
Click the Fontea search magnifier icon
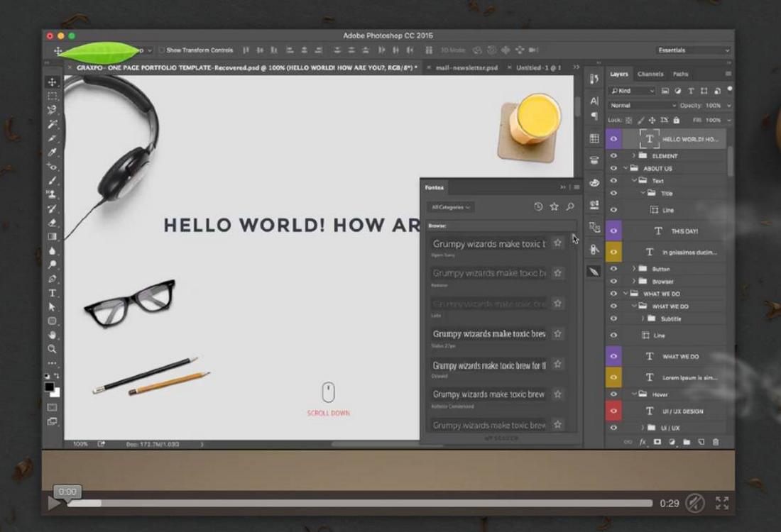[x=570, y=207]
